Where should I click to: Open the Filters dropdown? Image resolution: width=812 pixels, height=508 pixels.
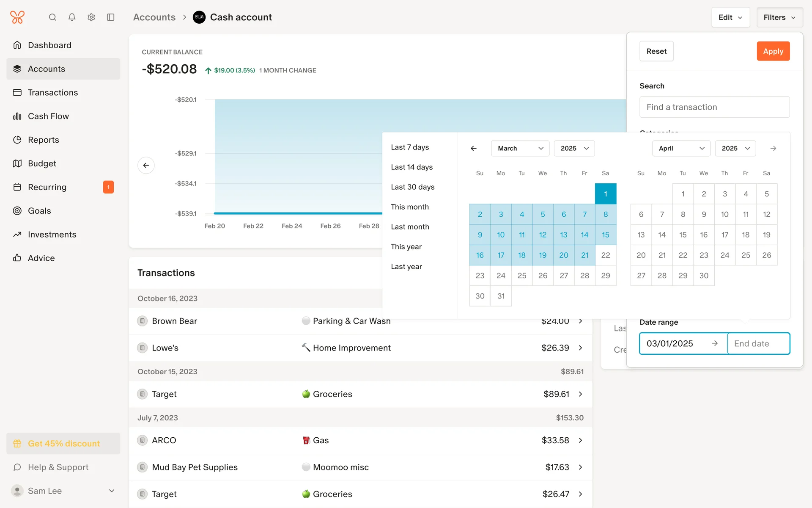point(779,17)
